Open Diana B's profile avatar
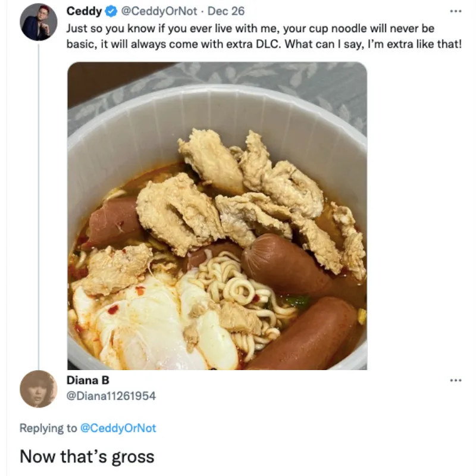This screenshot has height=476, width=476. click(38, 389)
